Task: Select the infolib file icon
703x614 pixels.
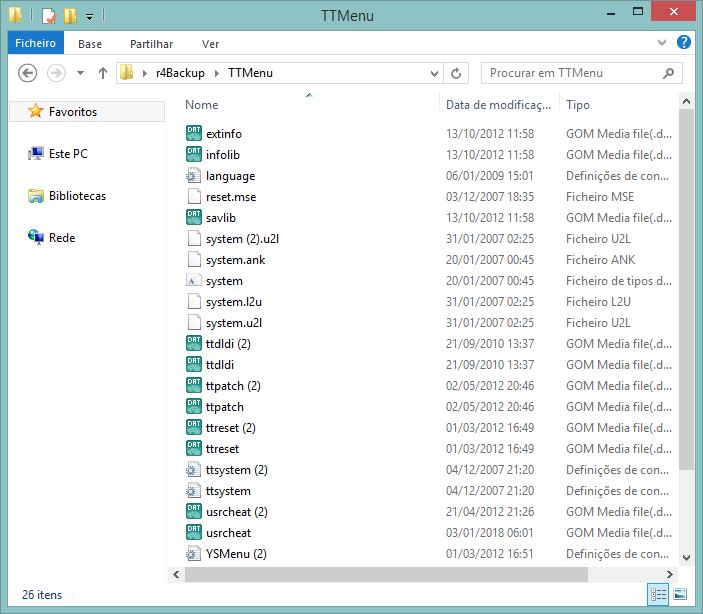Action: pyautogui.click(x=194, y=154)
